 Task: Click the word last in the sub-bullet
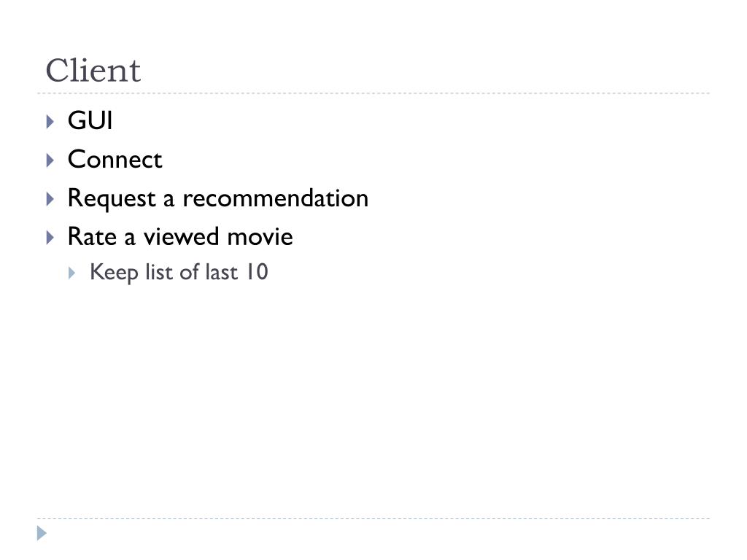(x=221, y=273)
